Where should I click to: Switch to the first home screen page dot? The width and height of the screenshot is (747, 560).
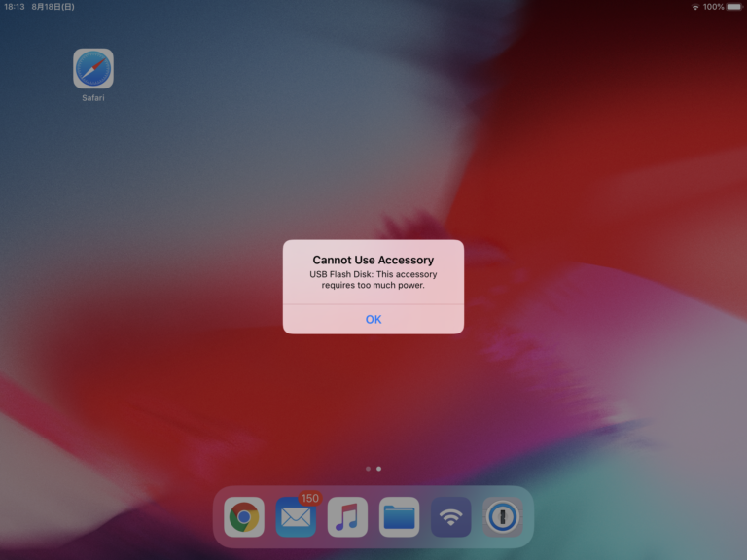[368, 469]
